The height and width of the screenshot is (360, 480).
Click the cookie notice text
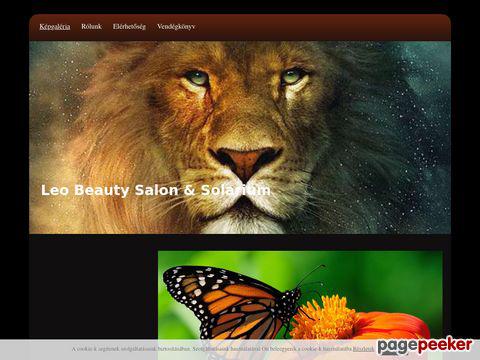212,349
